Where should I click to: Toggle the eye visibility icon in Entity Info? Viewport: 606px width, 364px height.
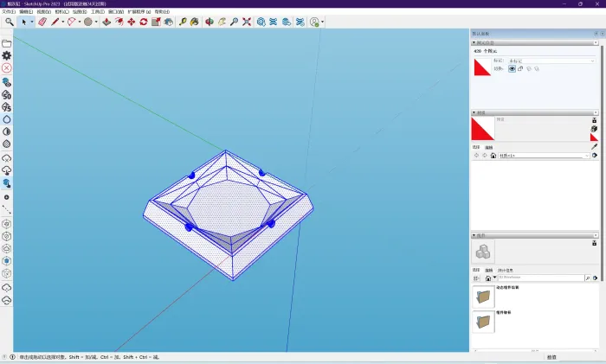512,68
